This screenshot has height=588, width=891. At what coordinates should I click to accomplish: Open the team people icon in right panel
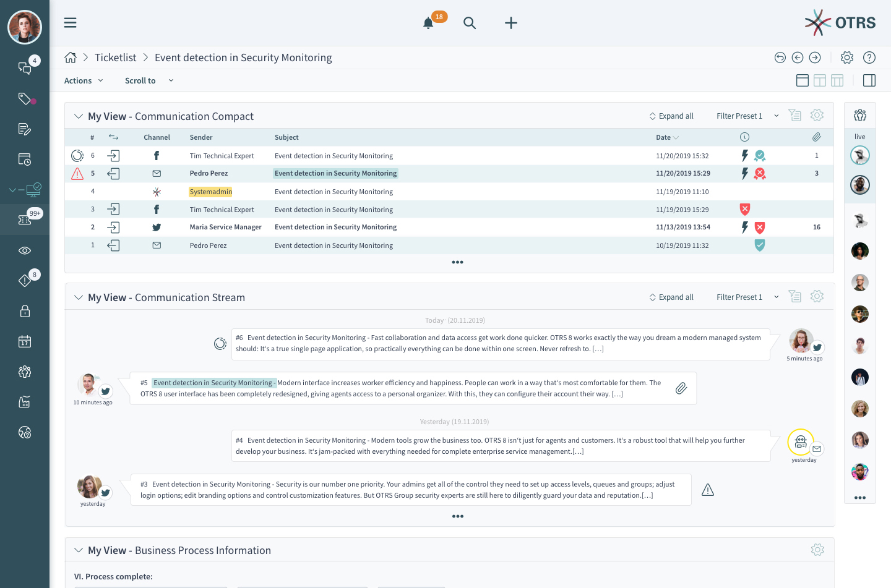click(x=860, y=115)
